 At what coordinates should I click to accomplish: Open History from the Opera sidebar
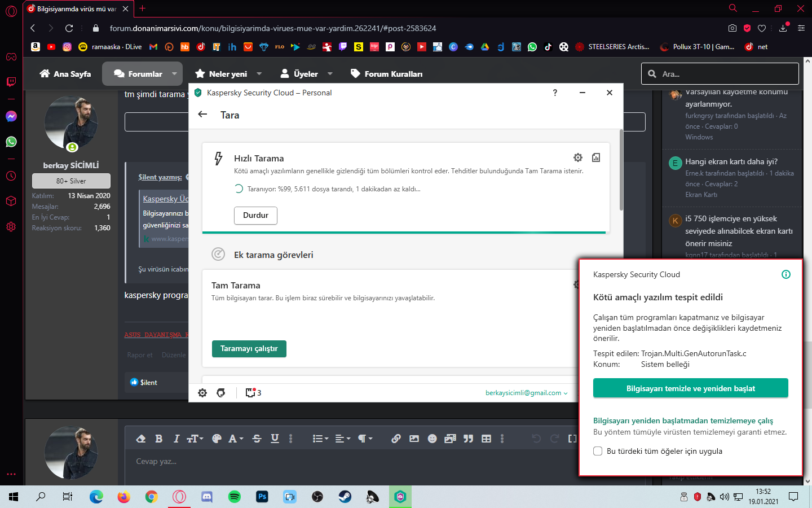(x=11, y=176)
